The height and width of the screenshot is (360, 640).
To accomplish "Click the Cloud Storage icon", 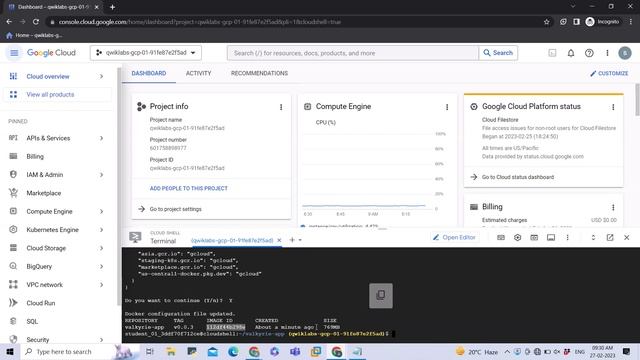I will click(x=13, y=248).
